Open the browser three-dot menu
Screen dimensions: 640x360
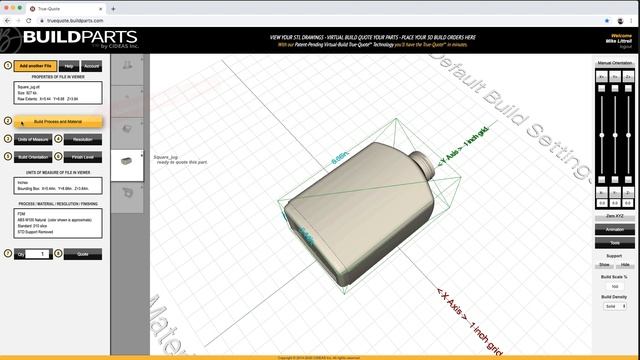click(x=632, y=20)
